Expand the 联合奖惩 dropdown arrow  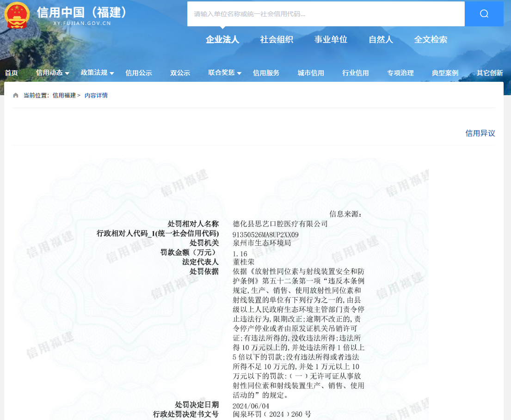pyautogui.click(x=239, y=73)
